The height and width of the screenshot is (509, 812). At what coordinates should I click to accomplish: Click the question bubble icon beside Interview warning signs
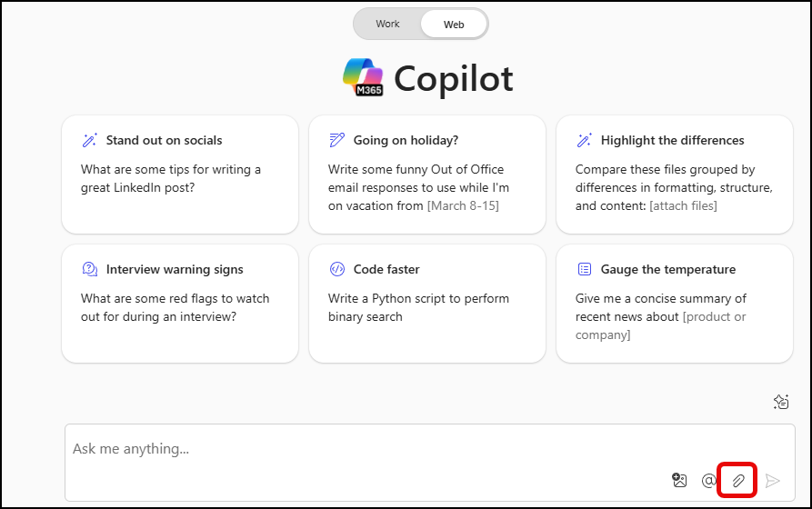tap(90, 269)
